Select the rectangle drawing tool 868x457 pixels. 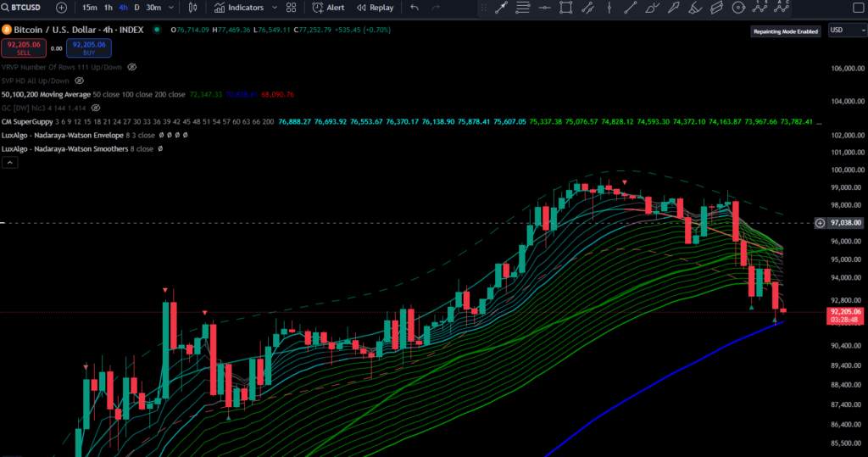pos(565,8)
